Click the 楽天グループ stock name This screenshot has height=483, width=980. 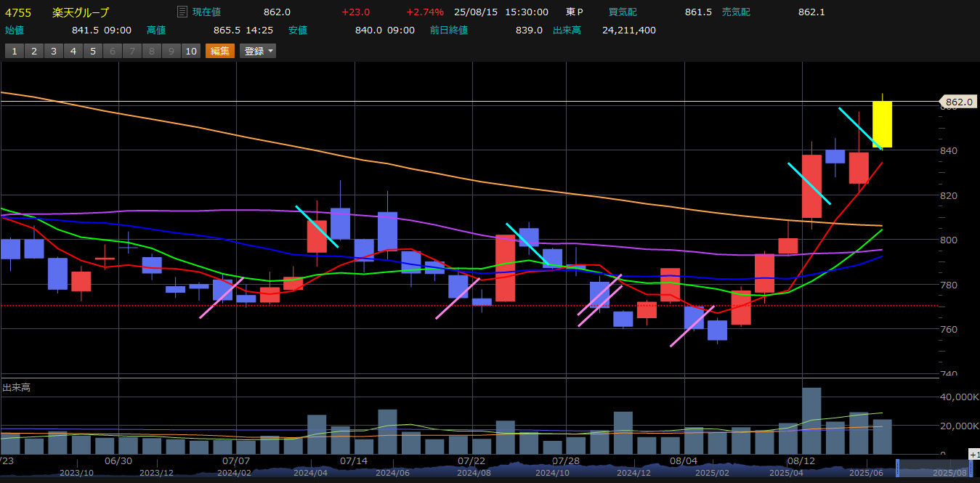pyautogui.click(x=81, y=12)
